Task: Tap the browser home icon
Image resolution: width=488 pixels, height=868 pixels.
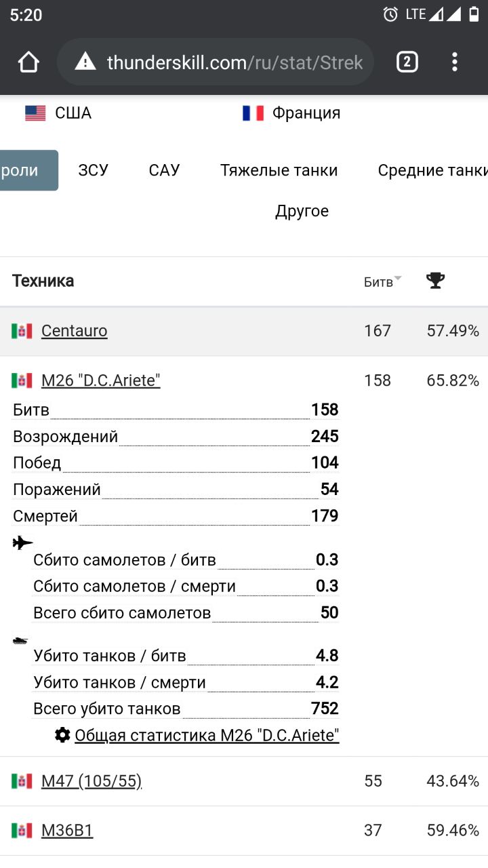Action: coord(28,62)
